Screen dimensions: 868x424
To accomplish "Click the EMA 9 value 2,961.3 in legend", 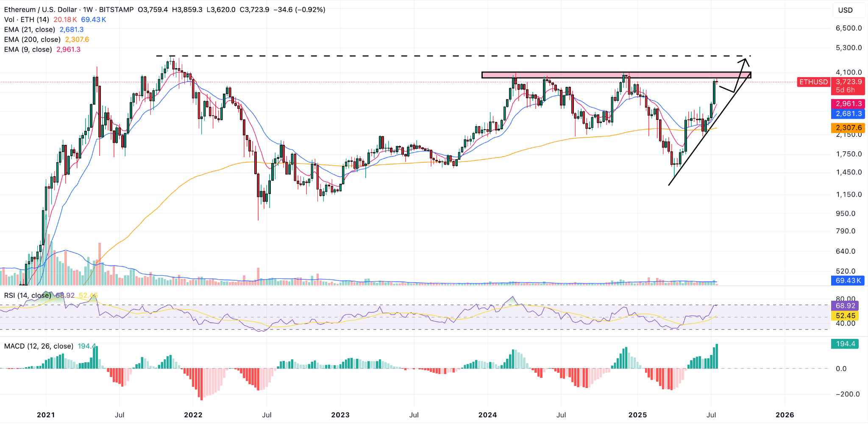I will (x=68, y=50).
